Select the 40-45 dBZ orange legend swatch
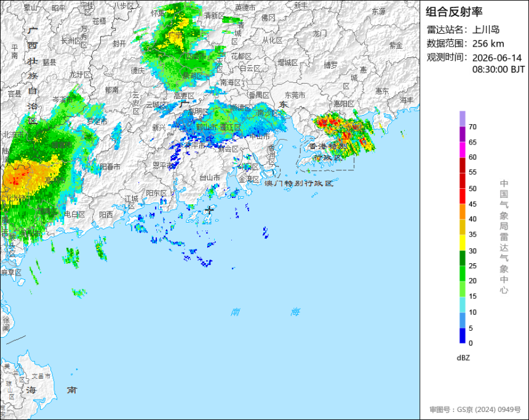529x420 pixels. (462, 212)
